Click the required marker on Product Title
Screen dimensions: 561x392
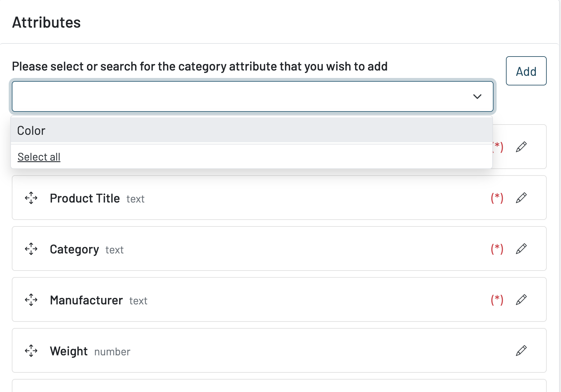click(497, 198)
